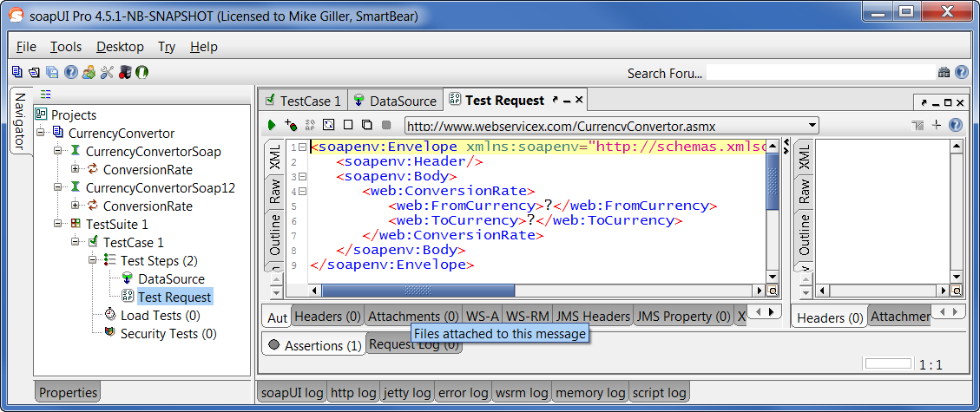Switch to the DataSource editor tab
Screen dimensions: 980x412
[395, 101]
